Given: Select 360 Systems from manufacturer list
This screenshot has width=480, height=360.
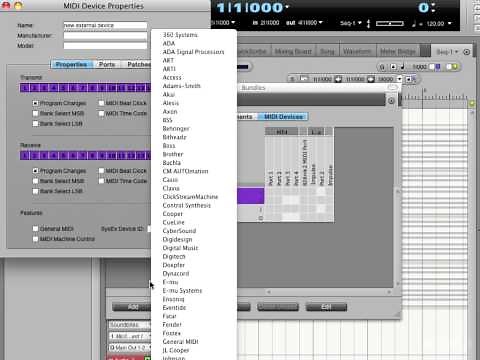Looking at the screenshot, I should coord(180,35).
